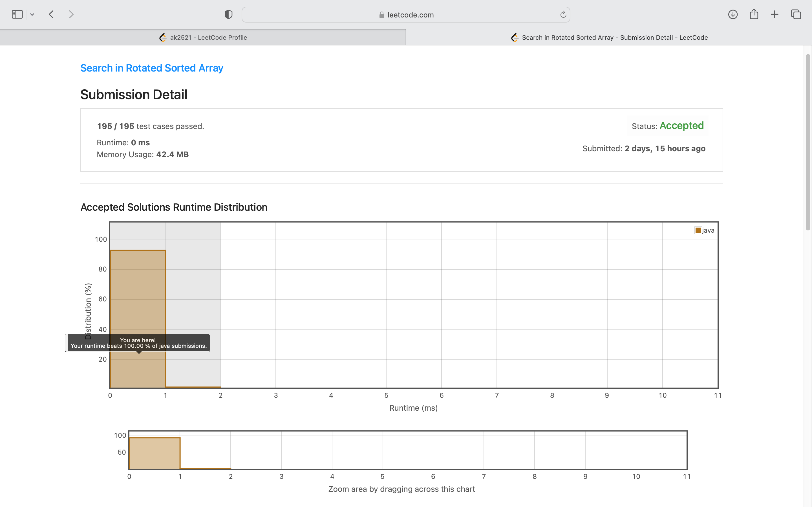Toggle the Safari sidebar icon
The image size is (812, 507).
pyautogui.click(x=17, y=14)
